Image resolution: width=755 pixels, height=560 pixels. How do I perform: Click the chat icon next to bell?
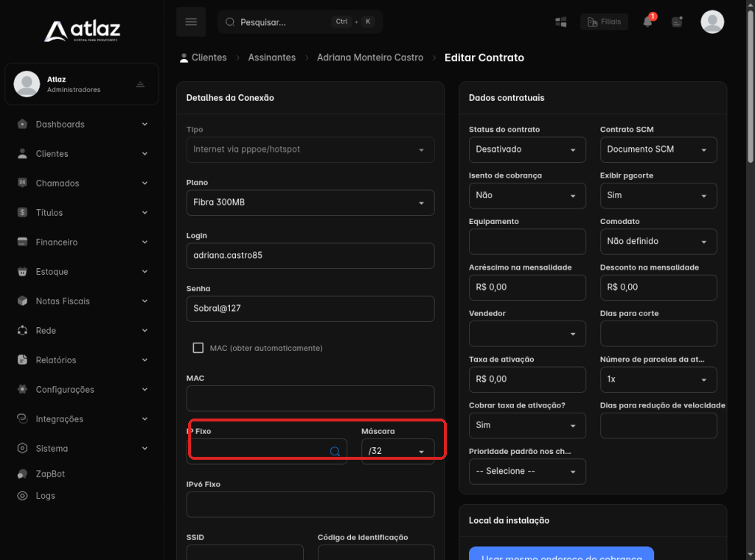pyautogui.click(x=677, y=21)
